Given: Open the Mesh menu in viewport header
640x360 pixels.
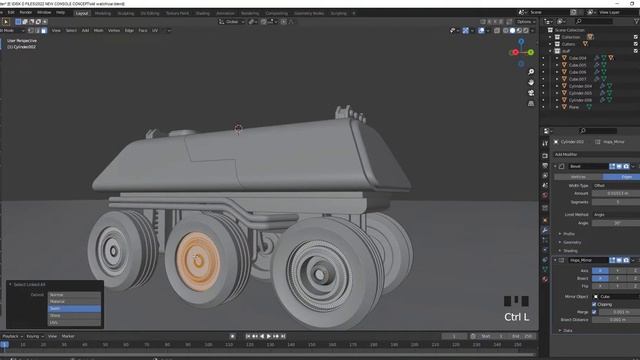Looking at the screenshot, I should tap(98, 31).
